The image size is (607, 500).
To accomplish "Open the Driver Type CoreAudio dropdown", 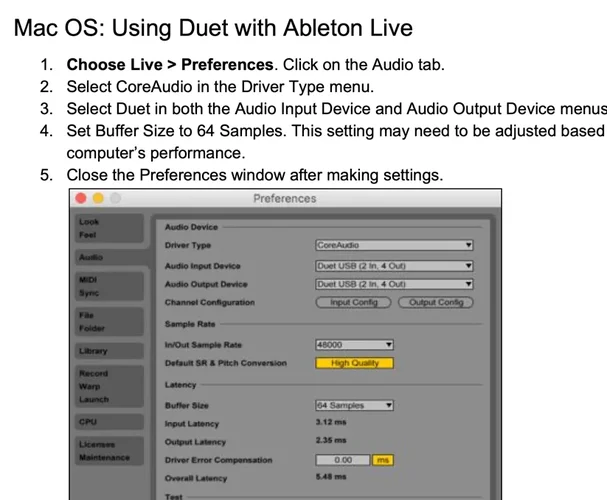I will click(394, 245).
